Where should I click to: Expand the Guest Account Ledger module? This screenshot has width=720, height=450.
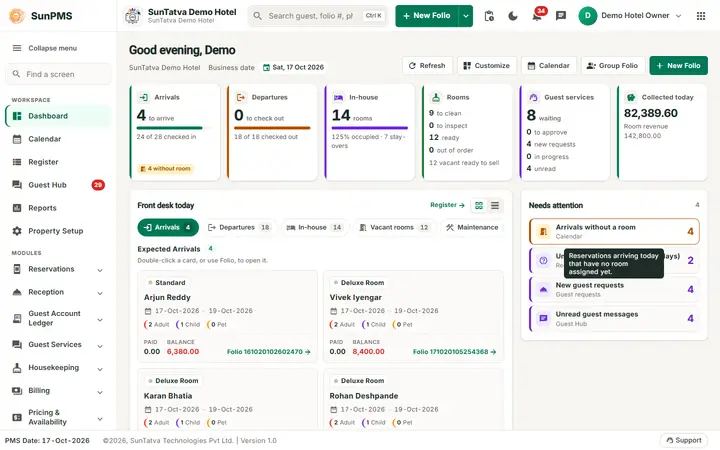coord(58,318)
